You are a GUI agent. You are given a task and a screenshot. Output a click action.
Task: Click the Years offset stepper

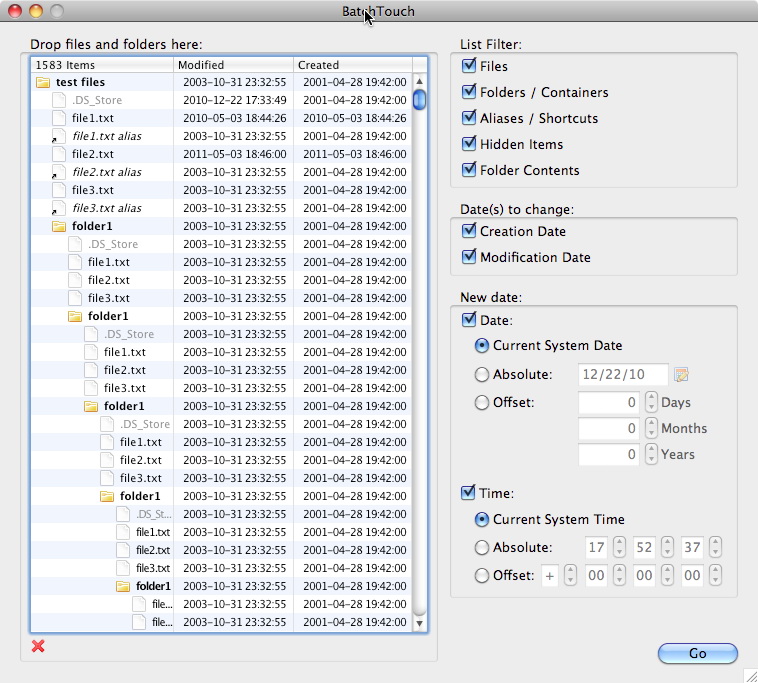(x=651, y=454)
